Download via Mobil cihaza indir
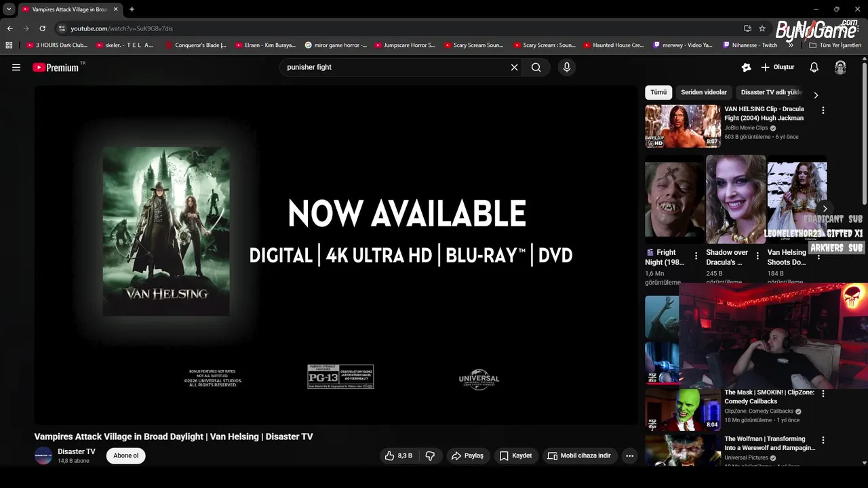The image size is (868, 488). [579, 455]
